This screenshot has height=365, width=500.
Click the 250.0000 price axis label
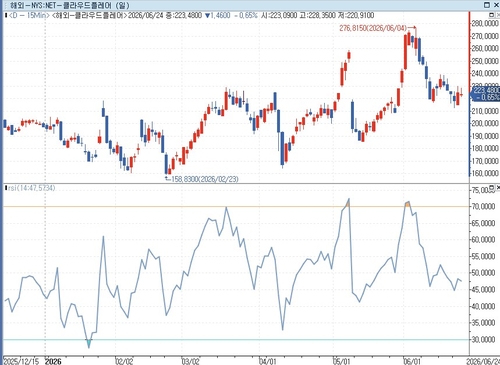click(486, 61)
